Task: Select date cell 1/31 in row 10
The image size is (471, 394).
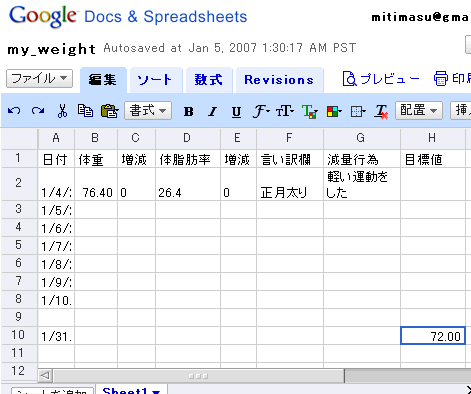Action: pos(56,336)
